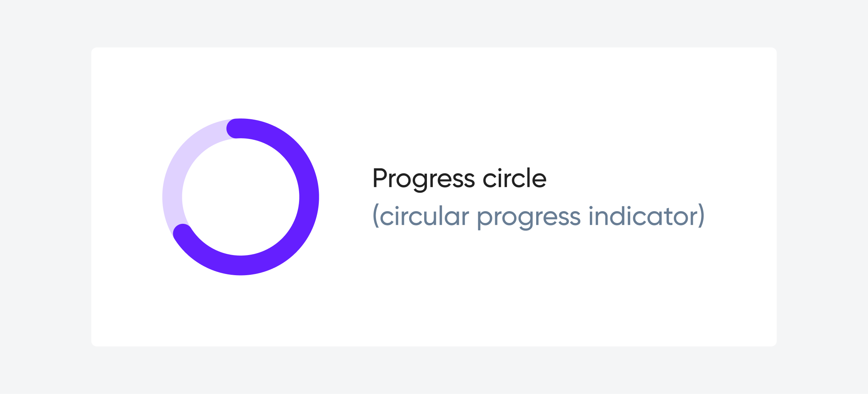This screenshot has width=868, height=394.
Task: Click the "Progress circle" heading
Action: point(459,179)
